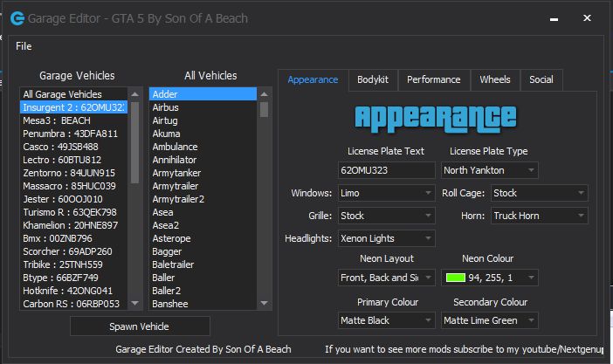Expand the Primary Colour dropdown
The image size is (613, 364).
click(x=386, y=320)
